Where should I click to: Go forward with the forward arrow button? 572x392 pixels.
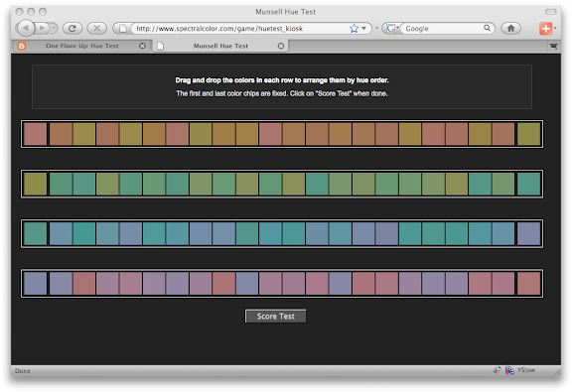(43, 28)
